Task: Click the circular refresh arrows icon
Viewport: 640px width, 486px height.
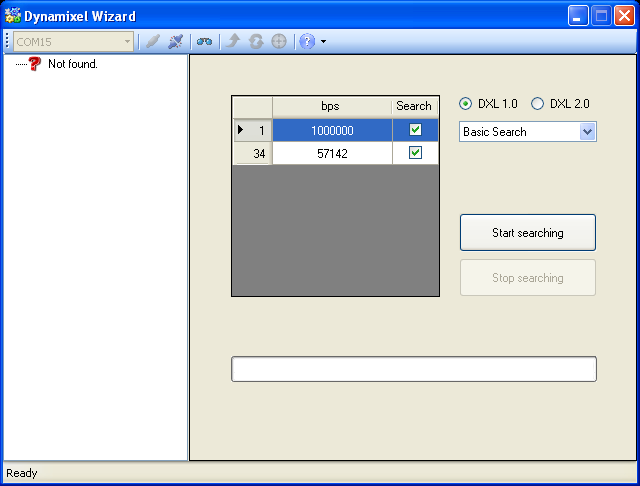Action: [256, 42]
